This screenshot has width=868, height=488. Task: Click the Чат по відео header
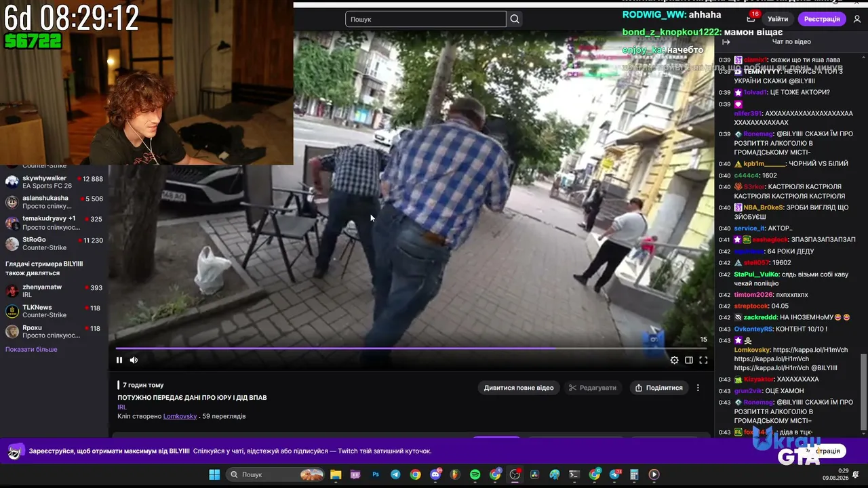tap(791, 42)
